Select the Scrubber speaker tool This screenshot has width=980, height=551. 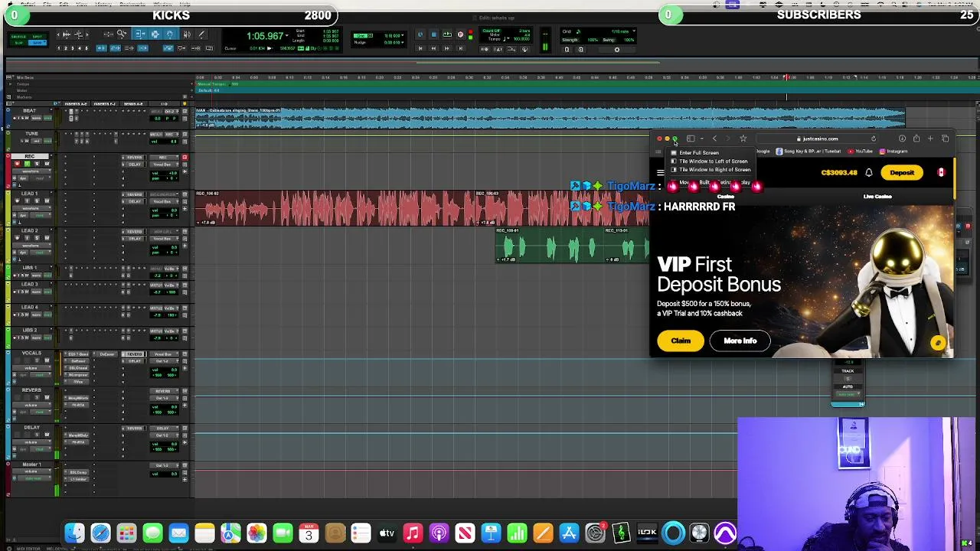tap(187, 34)
